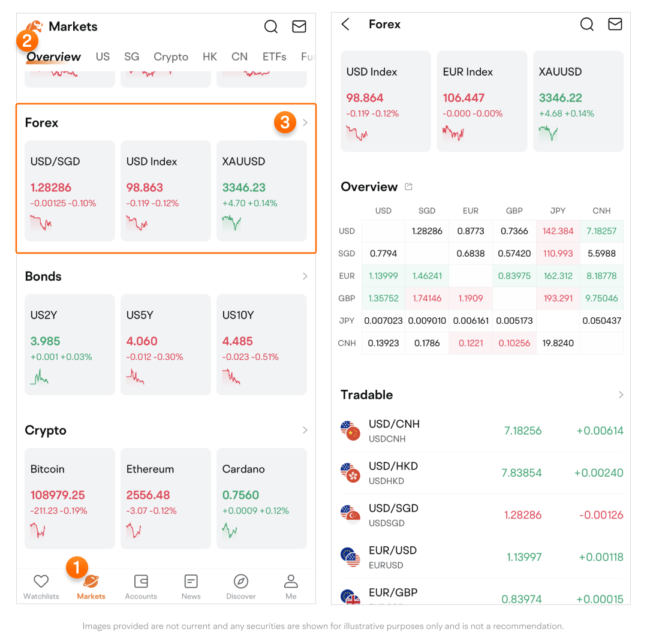The width and height of the screenshot is (647, 644).
Task: Expand the Bonds section chevron
Action: pos(305,276)
